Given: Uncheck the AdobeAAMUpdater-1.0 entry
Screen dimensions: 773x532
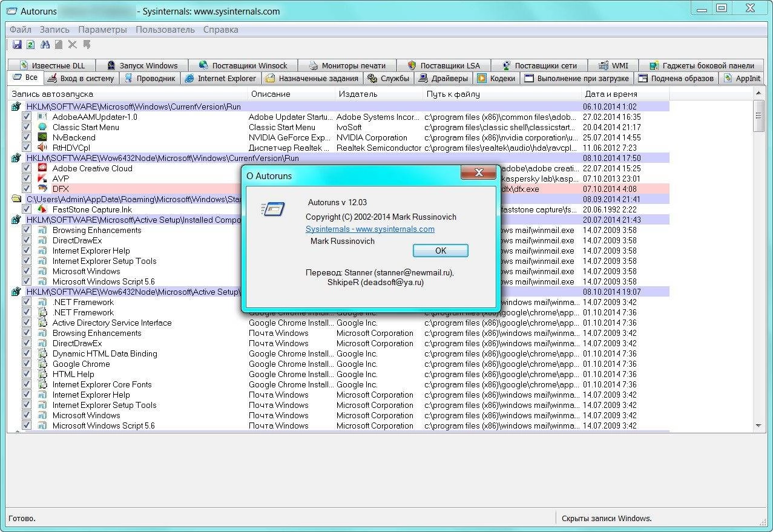Looking at the screenshot, I should pyautogui.click(x=27, y=117).
